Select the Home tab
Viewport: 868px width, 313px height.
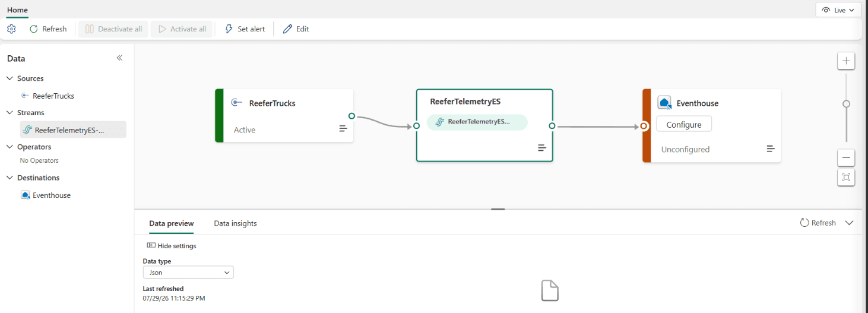(x=17, y=10)
